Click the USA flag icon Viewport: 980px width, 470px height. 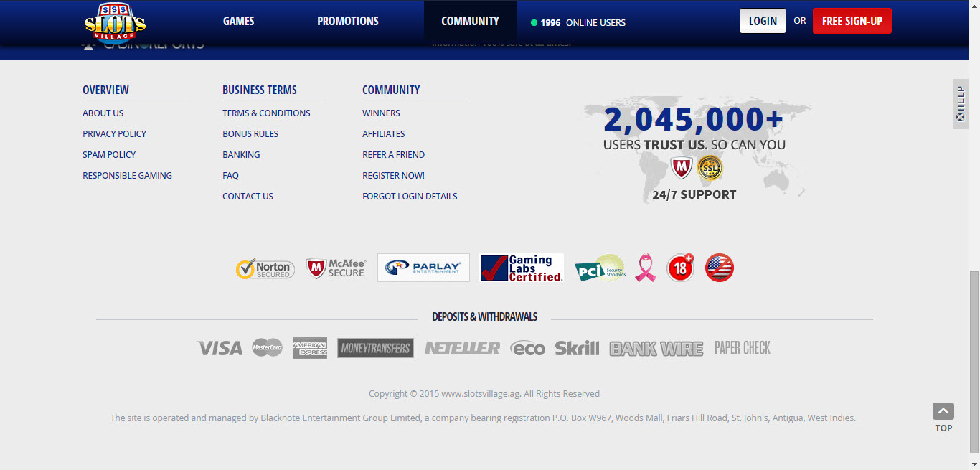(x=720, y=268)
